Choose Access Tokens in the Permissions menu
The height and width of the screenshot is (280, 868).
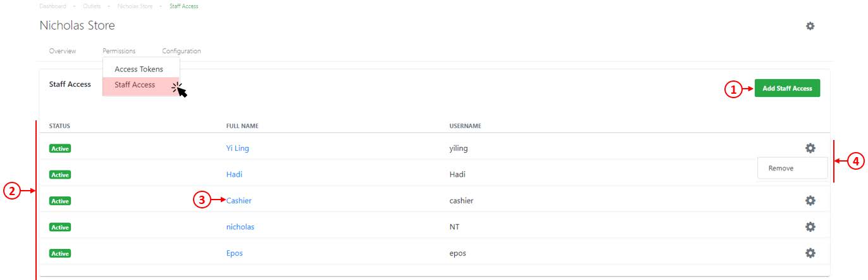[139, 69]
